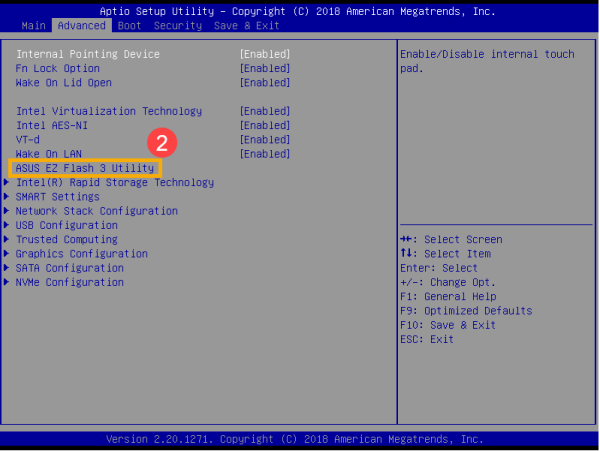Expand arrow beside NVMe Configuration

(x=7, y=282)
